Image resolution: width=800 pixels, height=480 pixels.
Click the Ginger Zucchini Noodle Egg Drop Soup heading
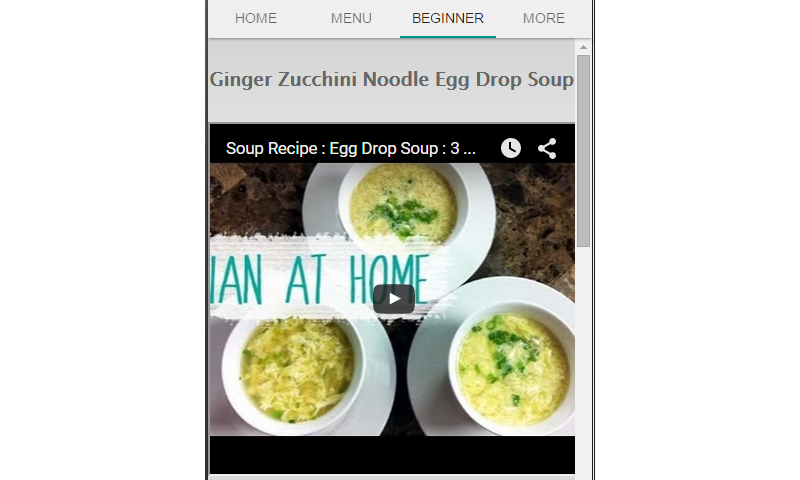click(x=391, y=80)
